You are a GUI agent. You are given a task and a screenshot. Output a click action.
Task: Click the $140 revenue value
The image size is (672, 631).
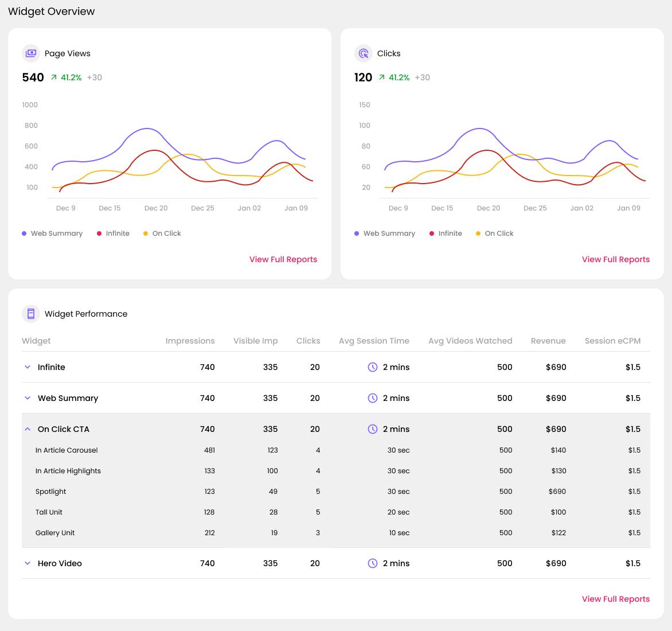point(558,450)
